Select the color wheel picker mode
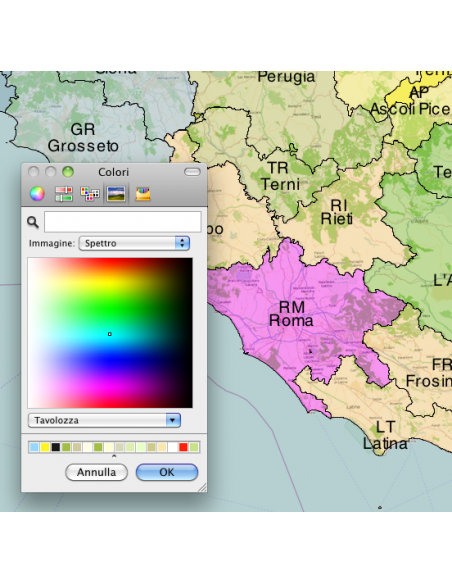Viewport: 452px width, 584px height. click(x=37, y=194)
